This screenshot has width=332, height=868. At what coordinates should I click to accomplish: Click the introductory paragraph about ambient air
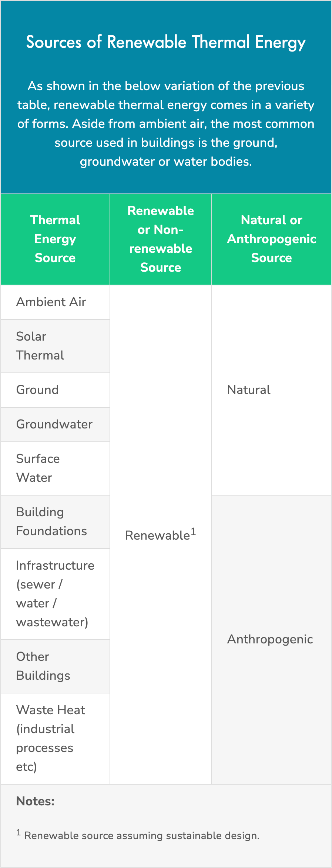166,124
